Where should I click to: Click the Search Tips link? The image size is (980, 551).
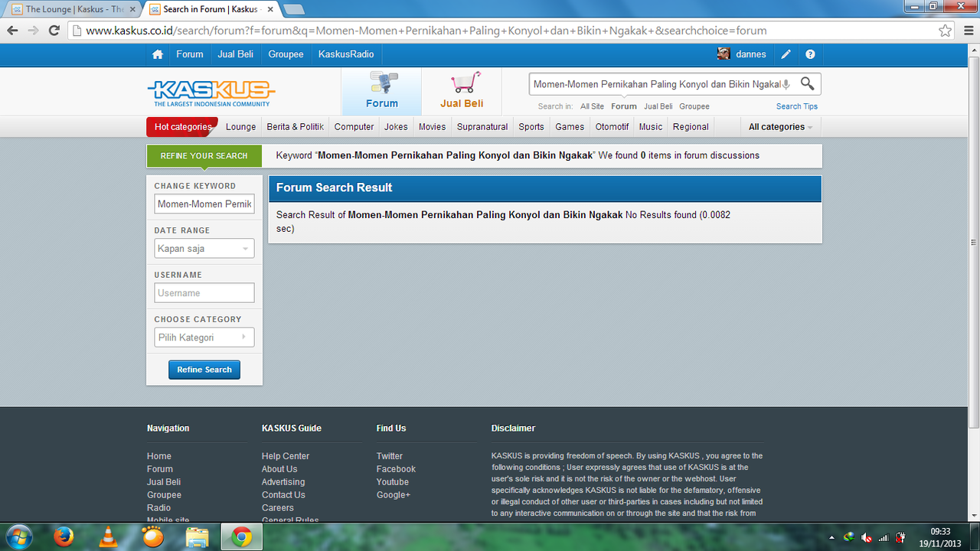797,106
